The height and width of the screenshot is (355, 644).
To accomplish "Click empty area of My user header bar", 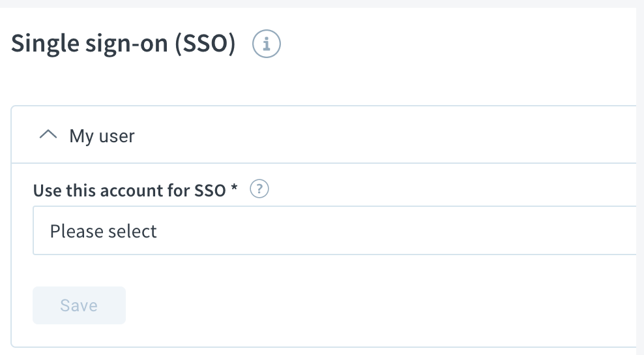I will tap(385, 135).
